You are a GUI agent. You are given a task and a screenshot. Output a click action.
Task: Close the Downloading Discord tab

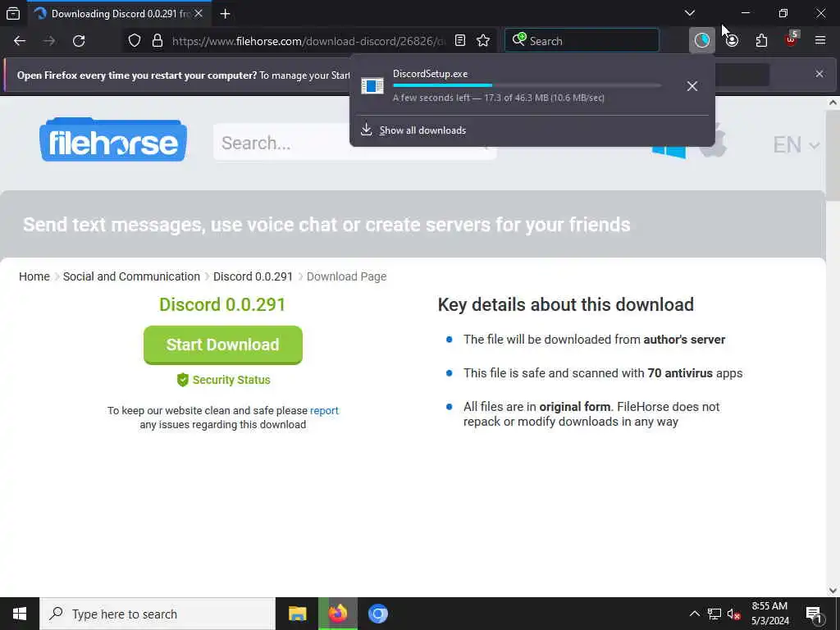tap(199, 13)
